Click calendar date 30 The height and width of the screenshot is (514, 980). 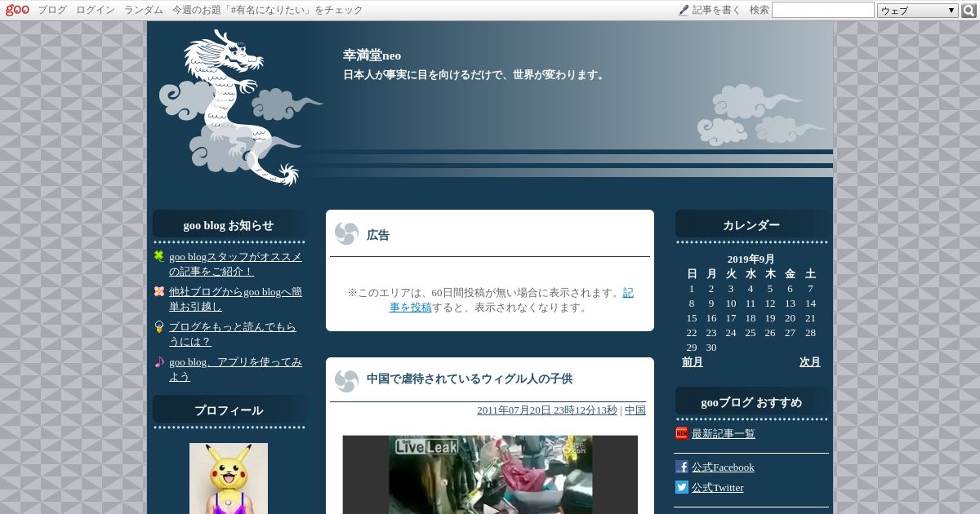[711, 348]
